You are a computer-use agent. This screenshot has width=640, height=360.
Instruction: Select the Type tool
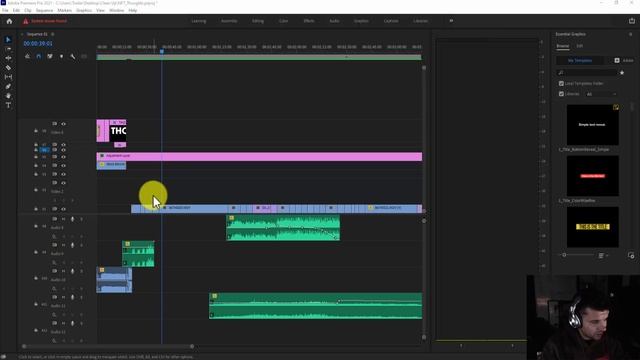coord(8,105)
